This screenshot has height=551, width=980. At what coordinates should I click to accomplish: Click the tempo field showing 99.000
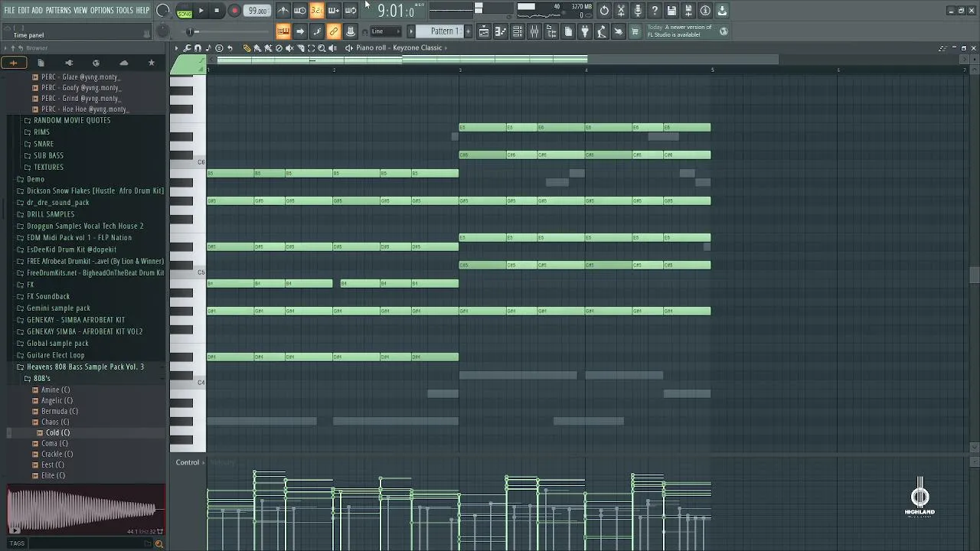click(258, 11)
